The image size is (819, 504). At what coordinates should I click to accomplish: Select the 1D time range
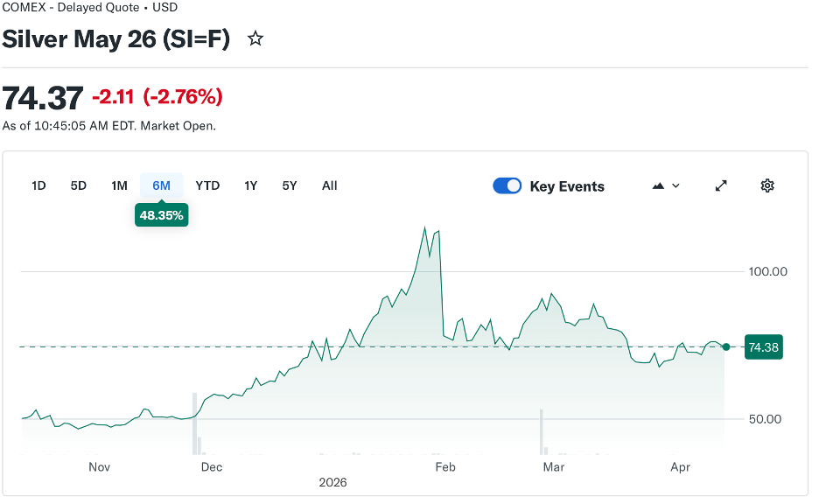(38, 185)
